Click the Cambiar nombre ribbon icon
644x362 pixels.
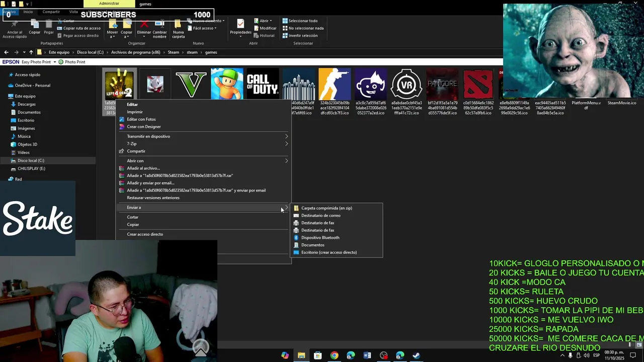pyautogui.click(x=159, y=24)
